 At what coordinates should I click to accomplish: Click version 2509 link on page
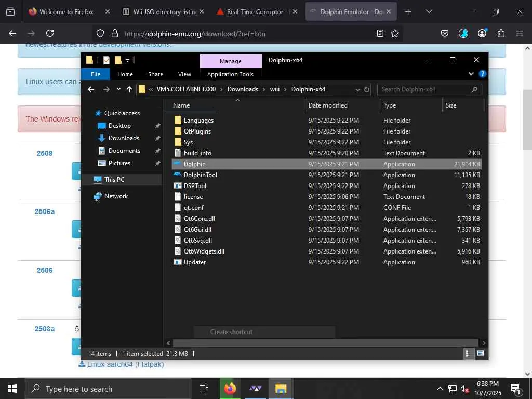[45, 153]
